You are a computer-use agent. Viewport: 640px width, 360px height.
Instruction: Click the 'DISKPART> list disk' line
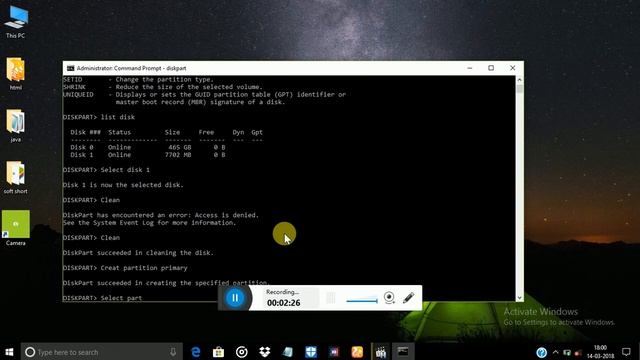[x=99, y=117]
